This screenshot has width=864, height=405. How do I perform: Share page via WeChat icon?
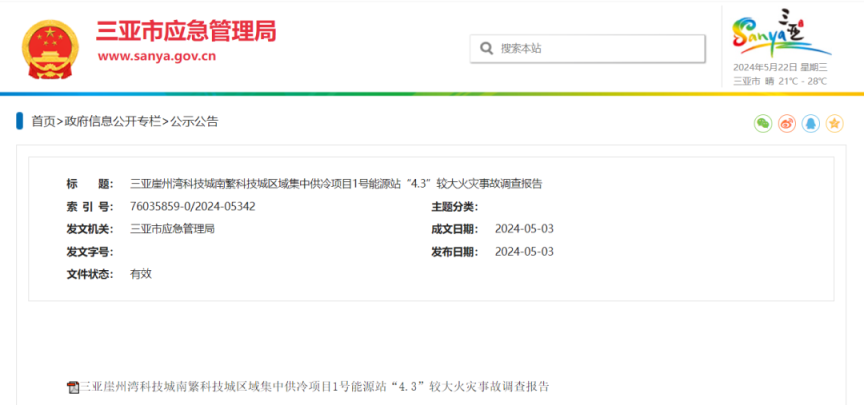click(763, 123)
